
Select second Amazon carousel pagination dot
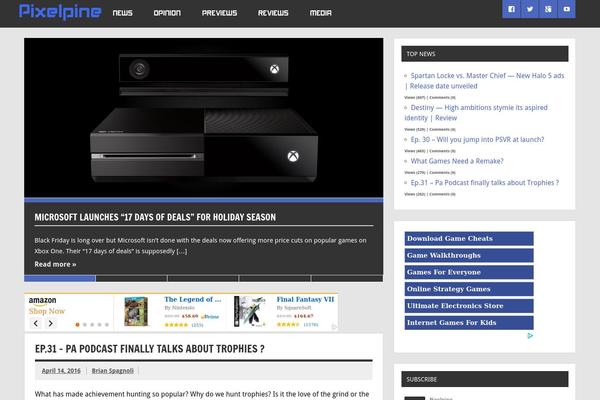(x=85, y=325)
